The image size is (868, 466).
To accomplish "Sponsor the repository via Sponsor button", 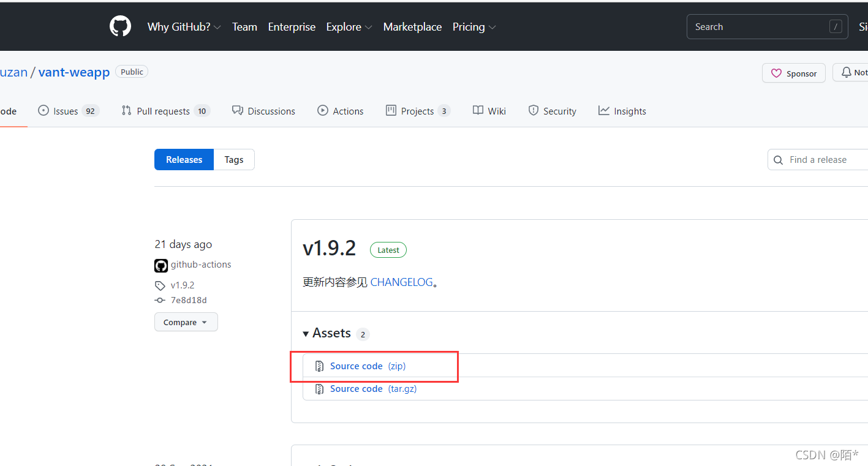I will [794, 73].
